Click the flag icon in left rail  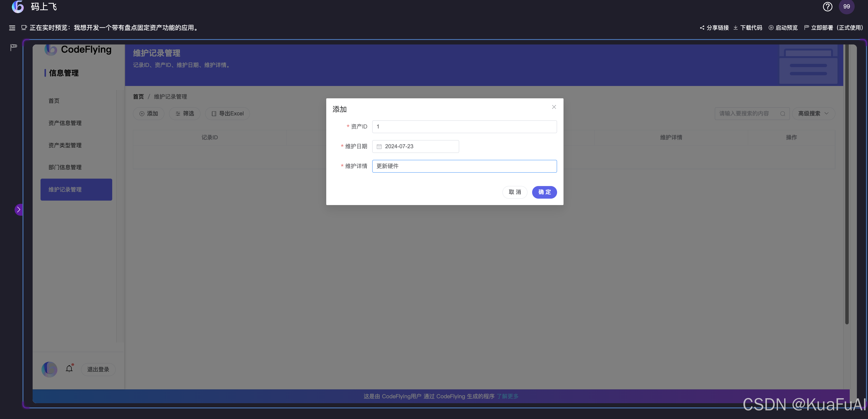pyautogui.click(x=14, y=47)
